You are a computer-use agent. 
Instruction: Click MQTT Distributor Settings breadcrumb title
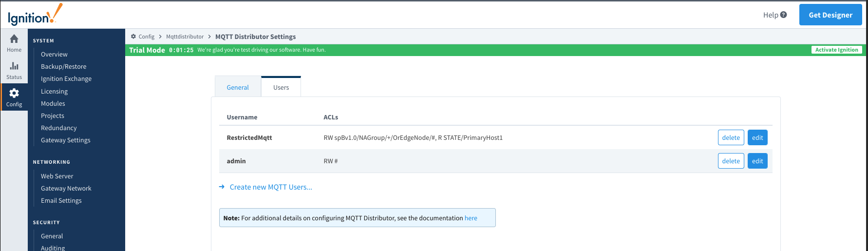pyautogui.click(x=256, y=37)
